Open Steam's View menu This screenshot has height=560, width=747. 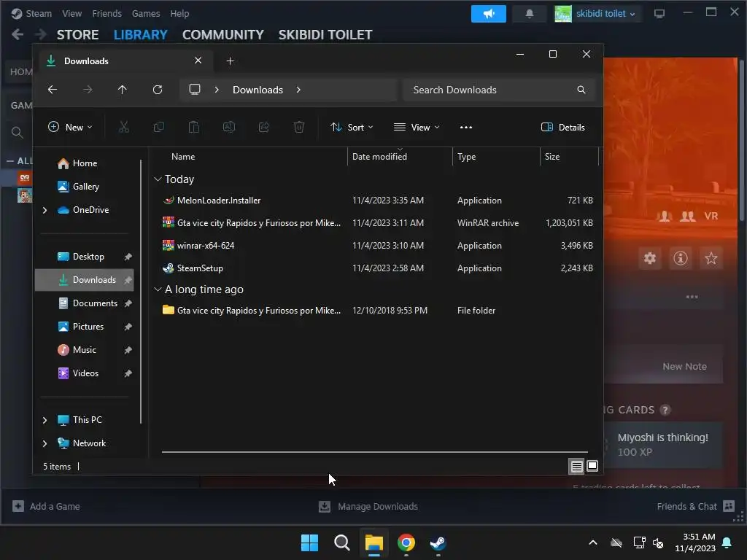point(72,14)
